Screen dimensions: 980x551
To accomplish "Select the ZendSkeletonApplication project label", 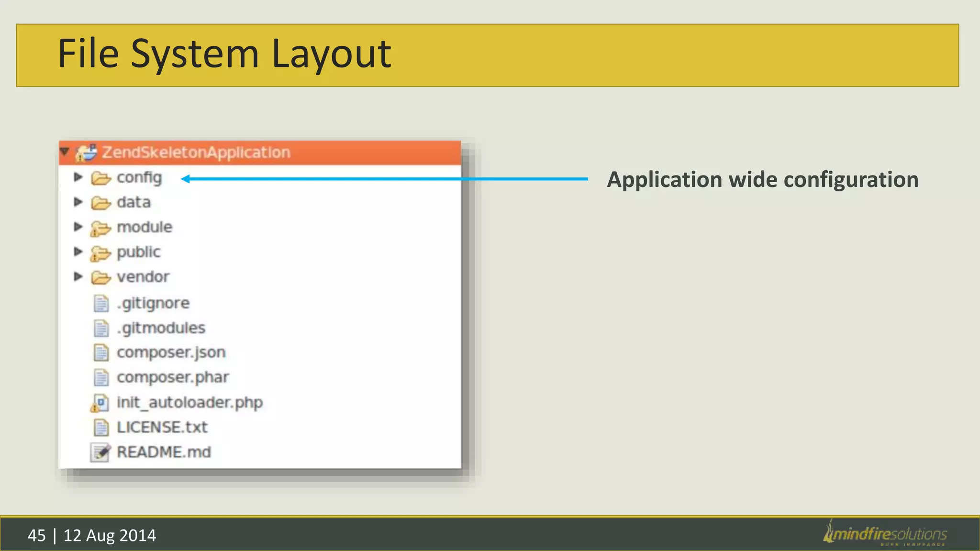I will pos(196,153).
